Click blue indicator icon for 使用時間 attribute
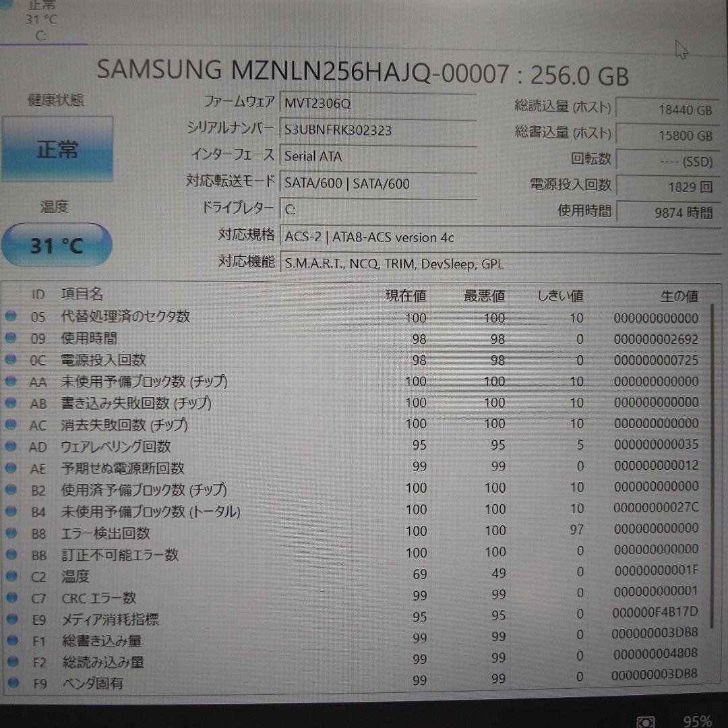 coord(11,339)
